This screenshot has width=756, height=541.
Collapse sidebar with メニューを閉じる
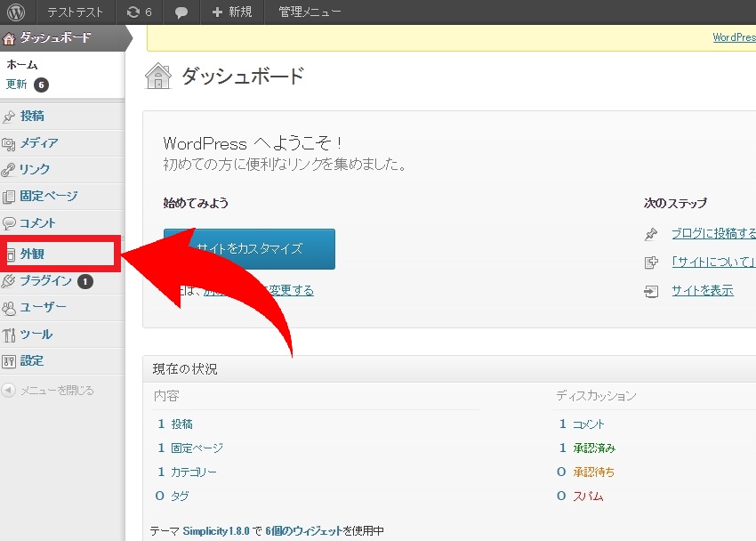pos(56,391)
